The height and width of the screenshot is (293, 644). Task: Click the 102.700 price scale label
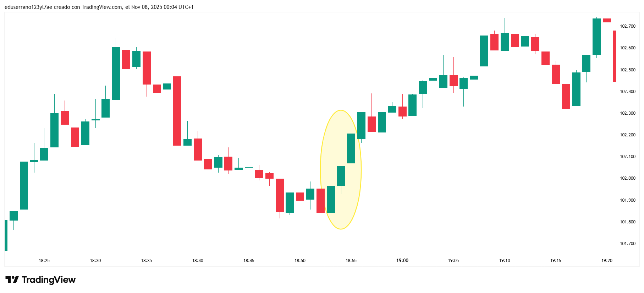click(628, 26)
